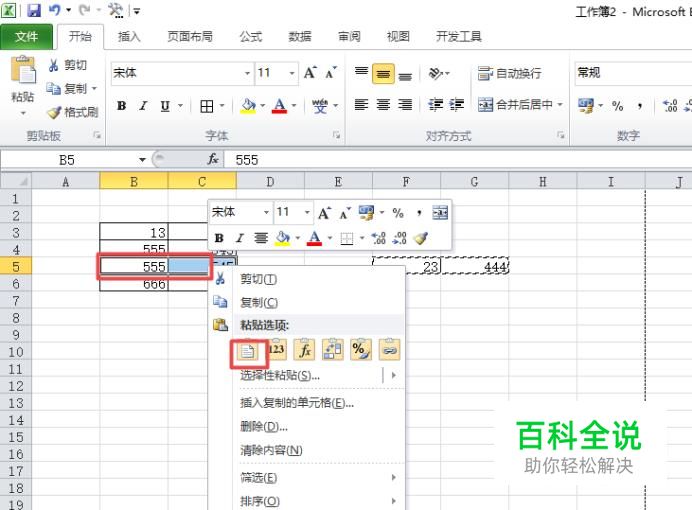Image resolution: width=692 pixels, height=510 pixels.
Task: Align text left in ribbon
Action: (x=361, y=105)
